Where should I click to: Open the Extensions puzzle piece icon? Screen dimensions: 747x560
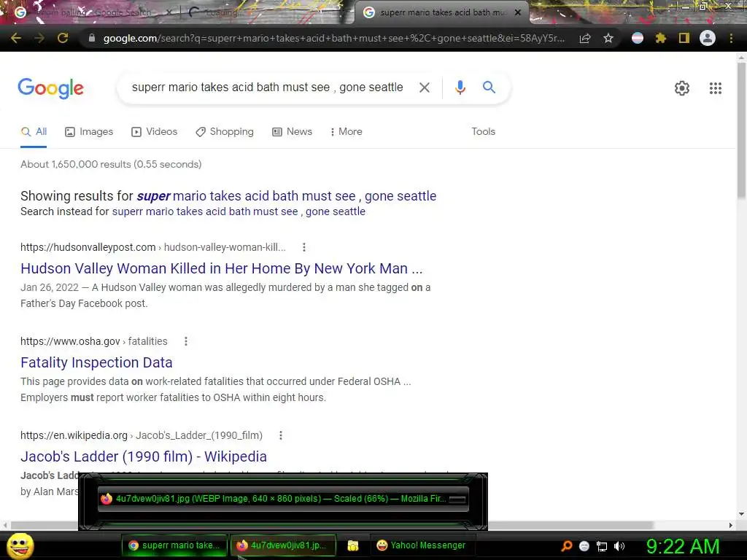pos(660,38)
